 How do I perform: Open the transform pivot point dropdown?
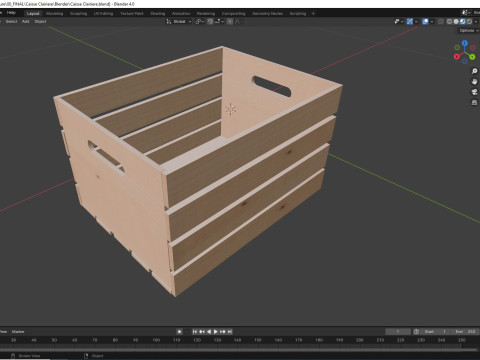pyautogui.click(x=200, y=21)
